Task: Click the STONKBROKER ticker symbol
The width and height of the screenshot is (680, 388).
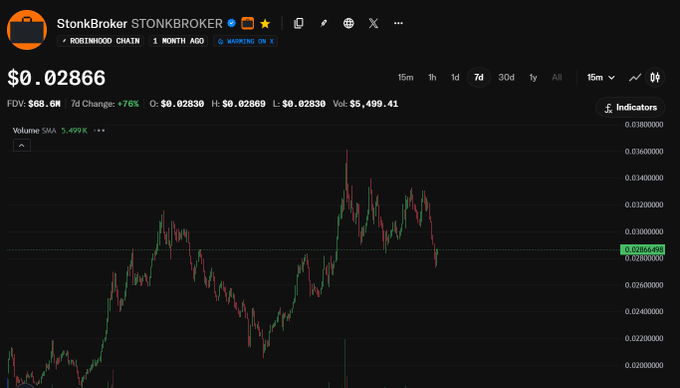Action: pyautogui.click(x=177, y=23)
